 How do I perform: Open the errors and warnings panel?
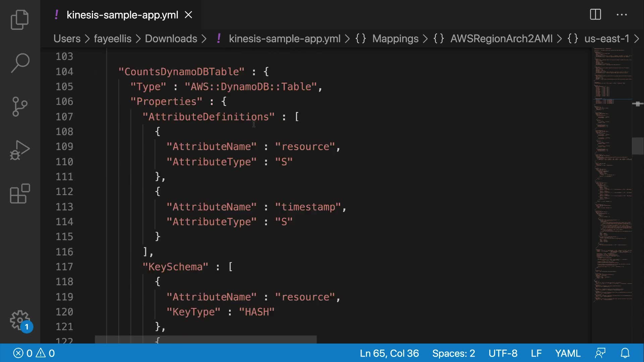pyautogui.click(x=34, y=353)
